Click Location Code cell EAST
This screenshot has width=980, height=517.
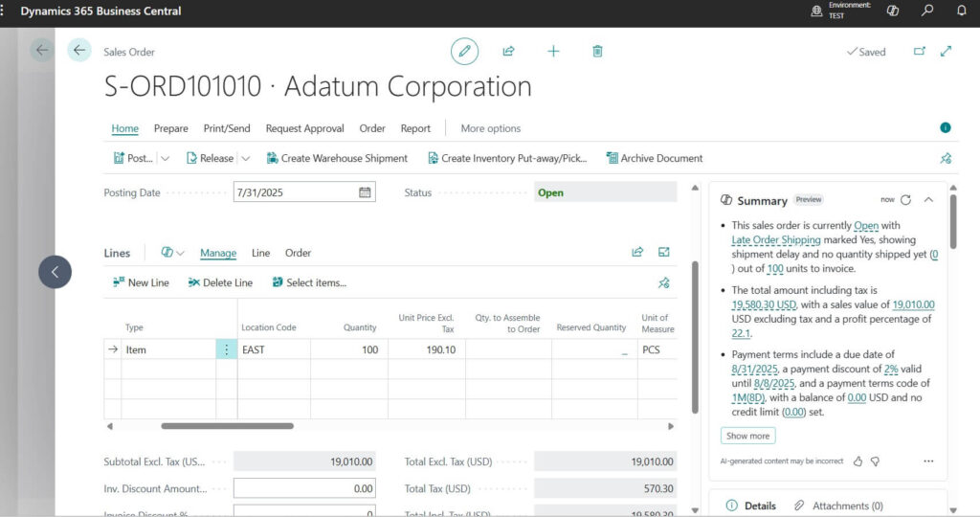point(274,349)
